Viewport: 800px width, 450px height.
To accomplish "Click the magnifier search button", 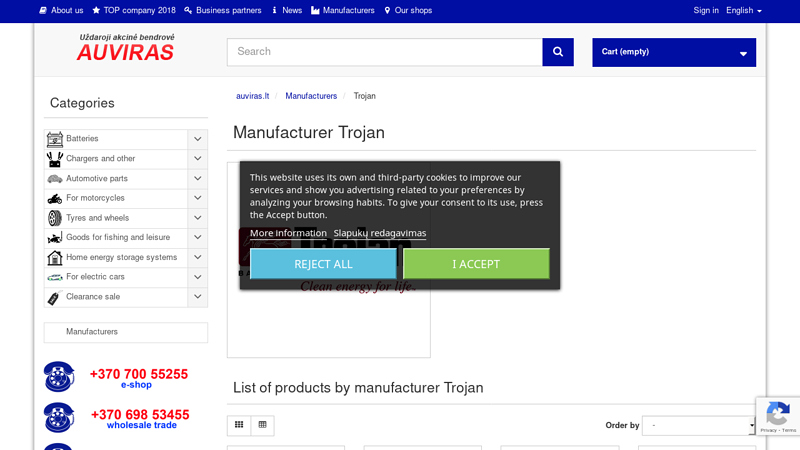I will (x=558, y=52).
